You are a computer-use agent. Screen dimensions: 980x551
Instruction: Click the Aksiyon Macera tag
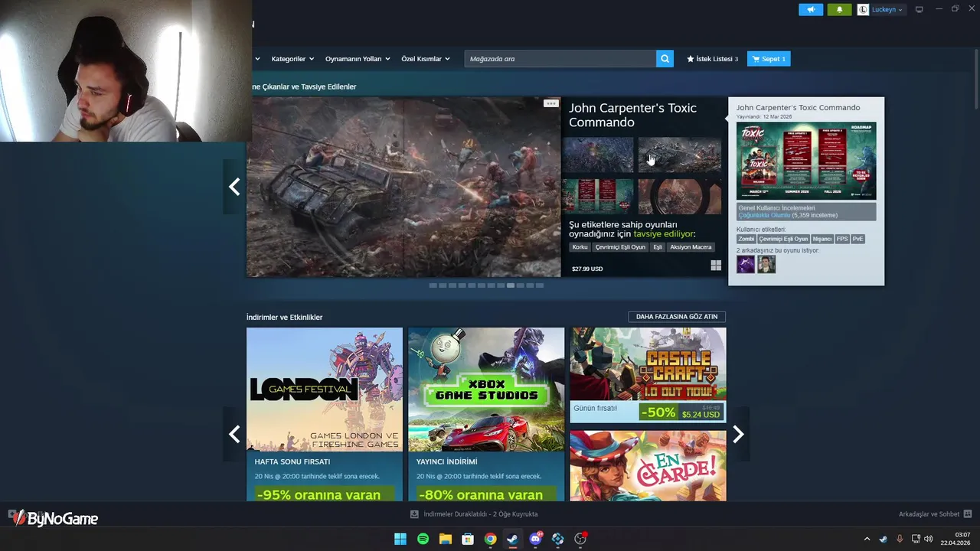pyautogui.click(x=691, y=247)
